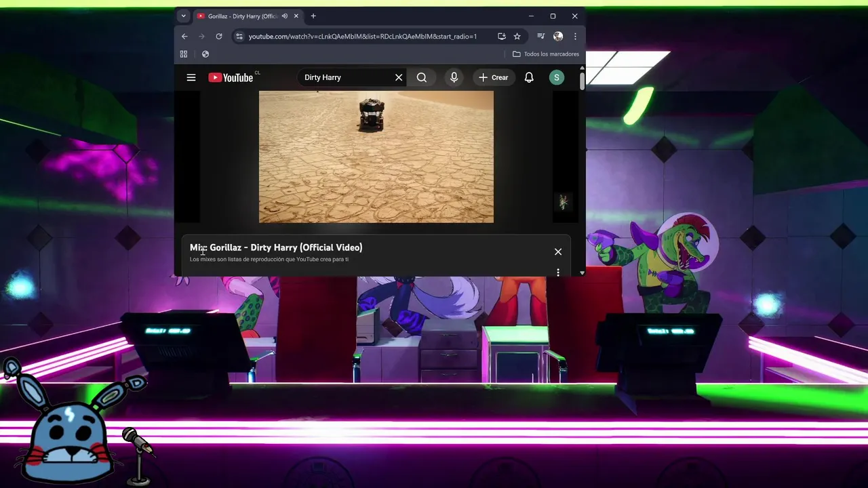Click the install app icon in address bar
Viewport: 868px width, 488px height.
point(502,36)
